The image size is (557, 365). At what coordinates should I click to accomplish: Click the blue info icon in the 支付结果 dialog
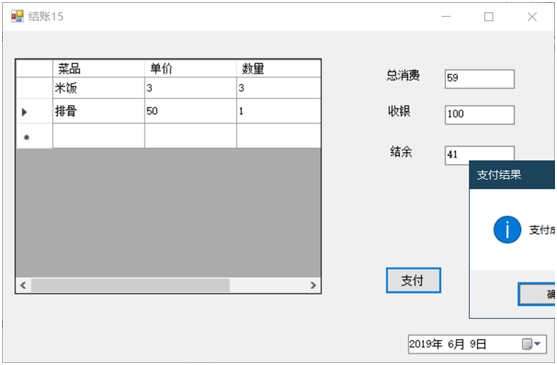507,230
